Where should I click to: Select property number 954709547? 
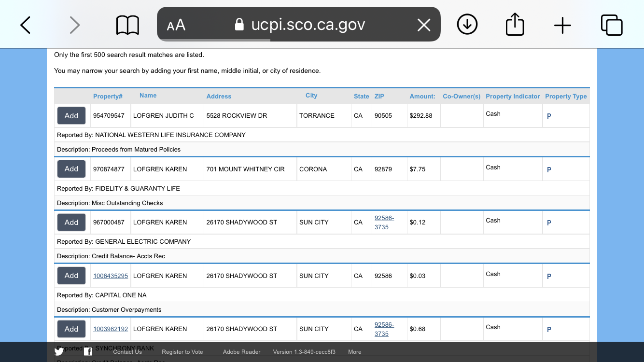tap(109, 116)
